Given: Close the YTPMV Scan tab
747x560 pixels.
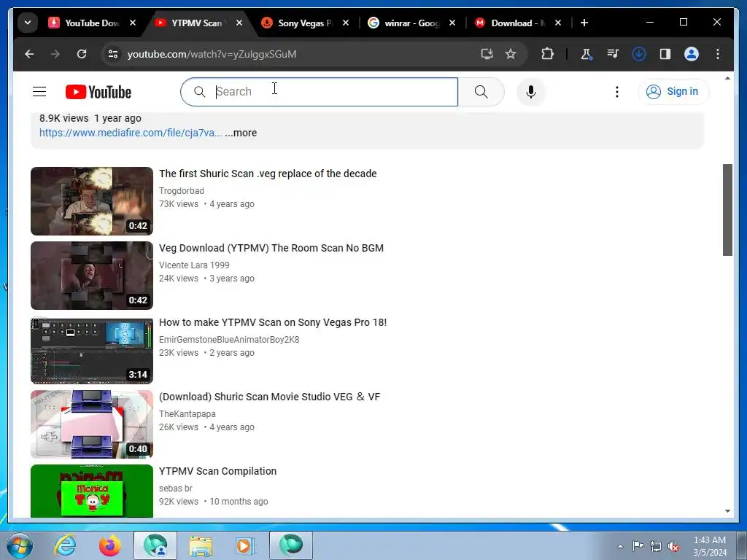Looking at the screenshot, I should point(239,23).
